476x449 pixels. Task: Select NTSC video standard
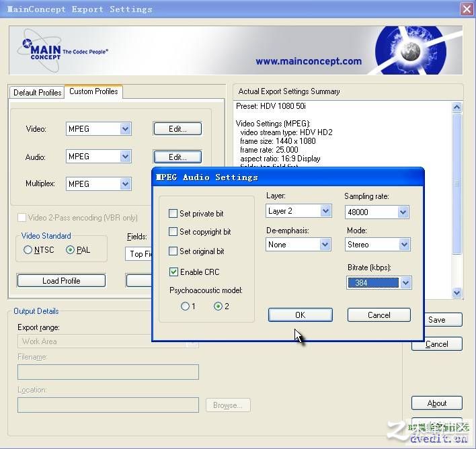pyautogui.click(x=28, y=250)
